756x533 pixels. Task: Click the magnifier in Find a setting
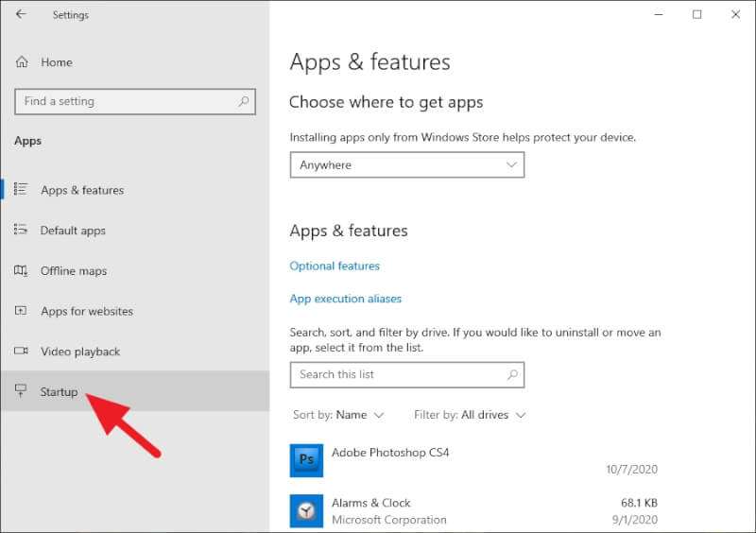(244, 101)
